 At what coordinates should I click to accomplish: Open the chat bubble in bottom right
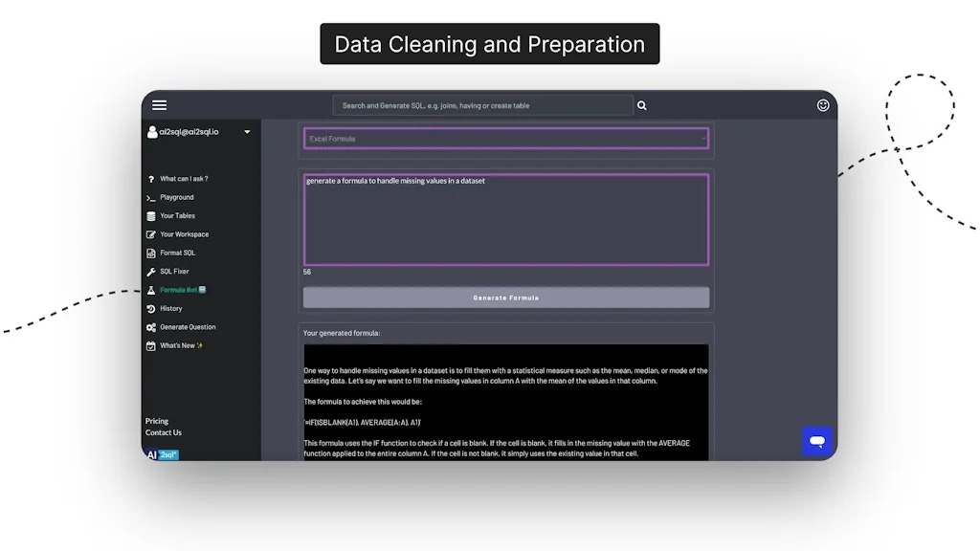(816, 441)
